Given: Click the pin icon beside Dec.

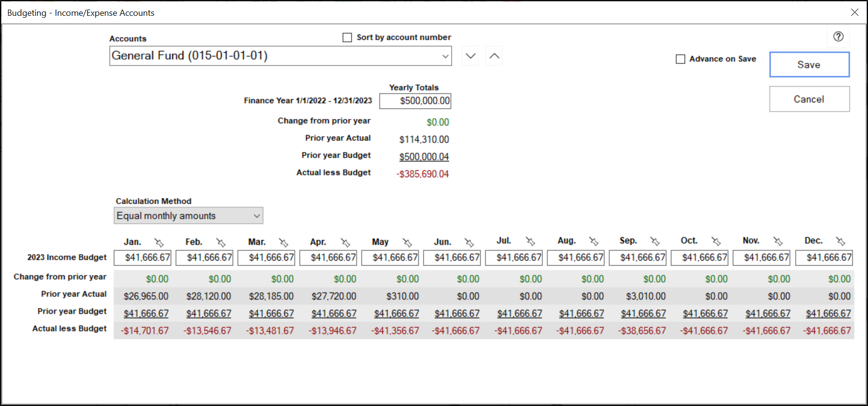Looking at the screenshot, I should (x=840, y=241).
